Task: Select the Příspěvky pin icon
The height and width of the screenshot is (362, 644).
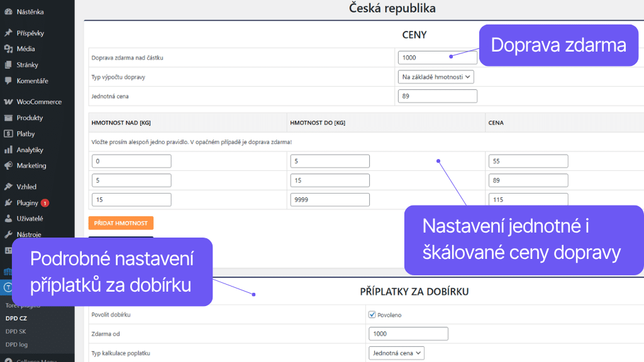Action: pyautogui.click(x=9, y=32)
